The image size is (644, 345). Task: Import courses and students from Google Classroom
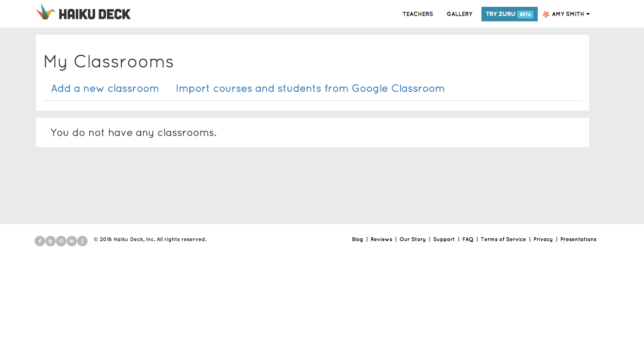point(310,88)
